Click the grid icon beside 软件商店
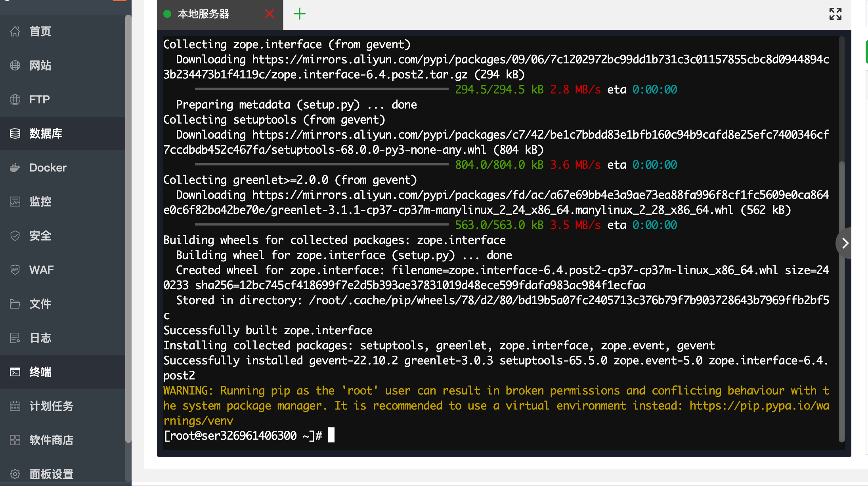 [x=15, y=440]
